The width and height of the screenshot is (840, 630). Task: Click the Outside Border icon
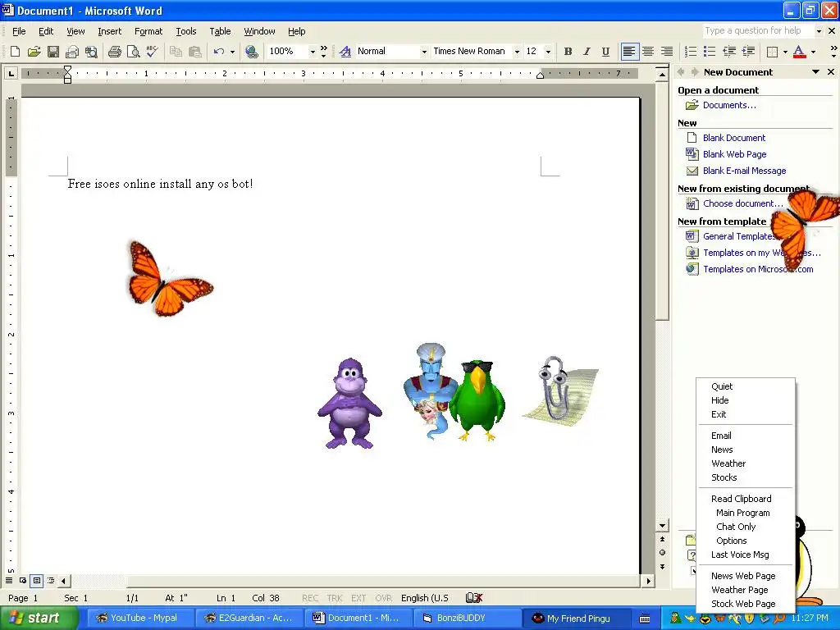(772, 52)
